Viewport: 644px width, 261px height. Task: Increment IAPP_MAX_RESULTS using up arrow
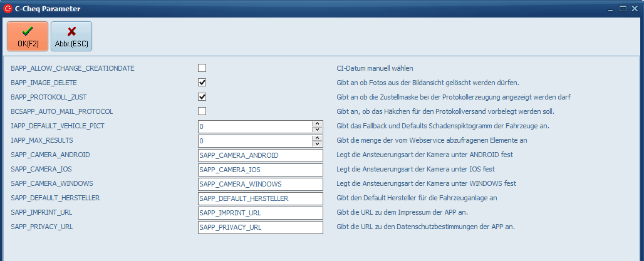317,138
